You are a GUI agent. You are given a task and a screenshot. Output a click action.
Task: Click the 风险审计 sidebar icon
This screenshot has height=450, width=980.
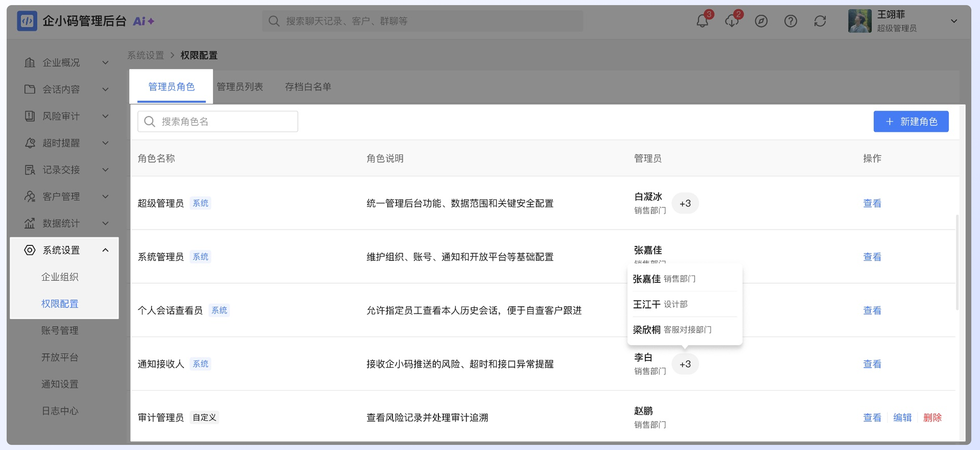(30, 116)
